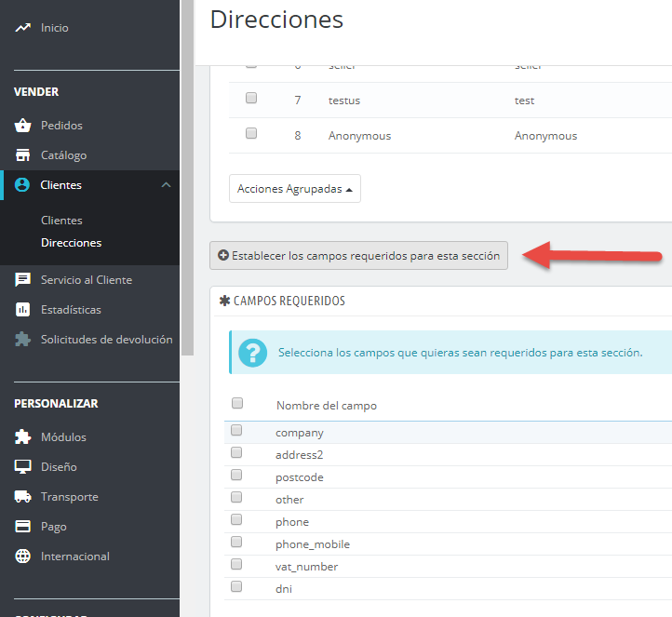Click the Clientes user avatar icon
Viewport: 672px width, 617px height.
point(22,185)
